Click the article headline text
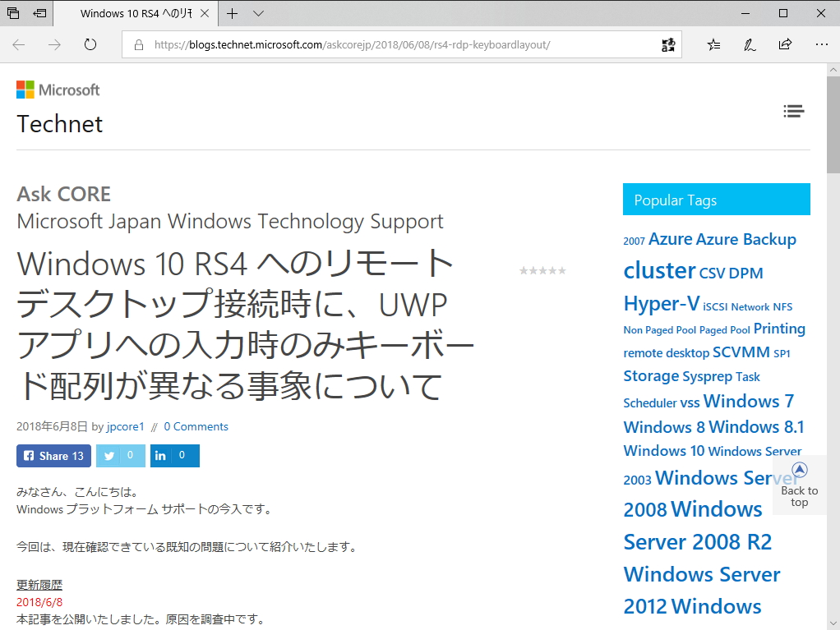The height and width of the screenshot is (630, 840). (x=246, y=324)
